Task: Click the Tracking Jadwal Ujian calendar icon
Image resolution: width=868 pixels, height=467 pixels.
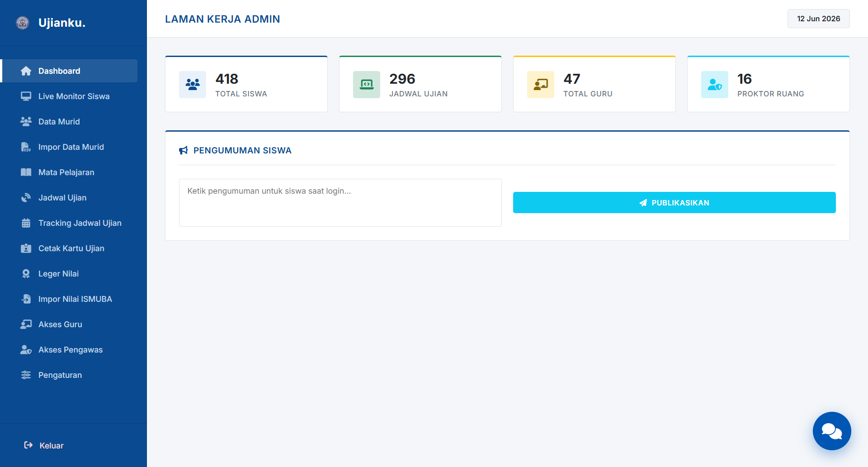Action: pyautogui.click(x=26, y=223)
